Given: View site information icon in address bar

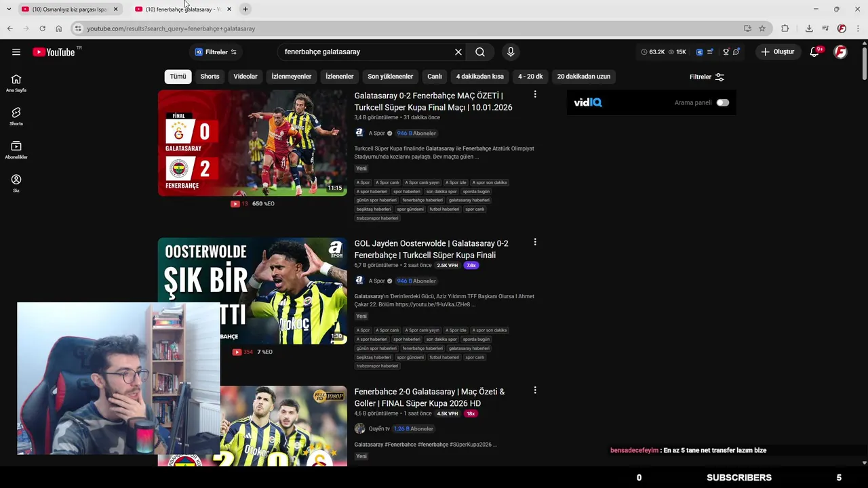Looking at the screenshot, I should (x=78, y=28).
